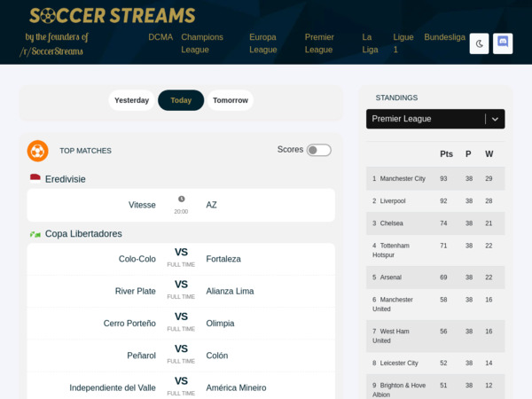532x399 pixels.
Task: Click the W column header
Action: tap(489, 154)
